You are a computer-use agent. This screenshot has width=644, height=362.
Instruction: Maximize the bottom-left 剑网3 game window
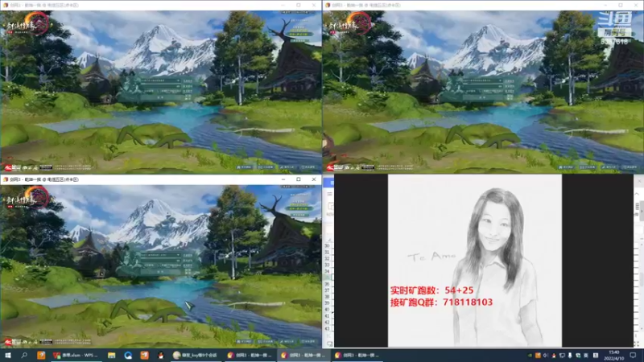299,179
